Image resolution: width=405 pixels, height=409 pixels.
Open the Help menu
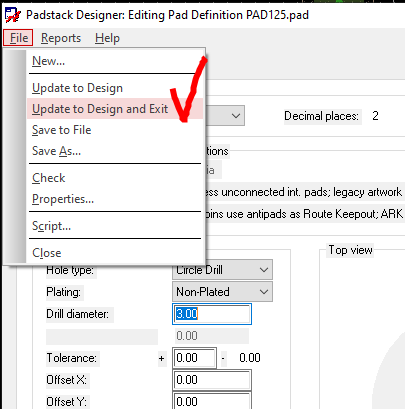[107, 38]
